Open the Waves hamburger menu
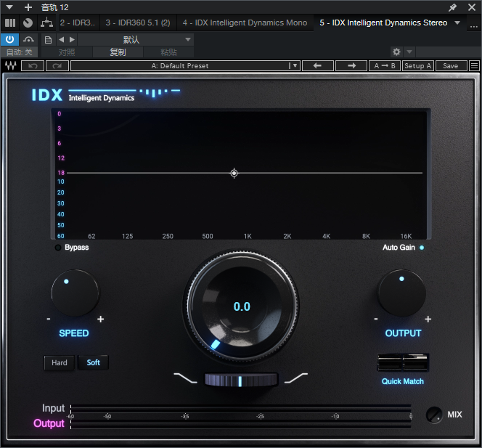 (474, 66)
